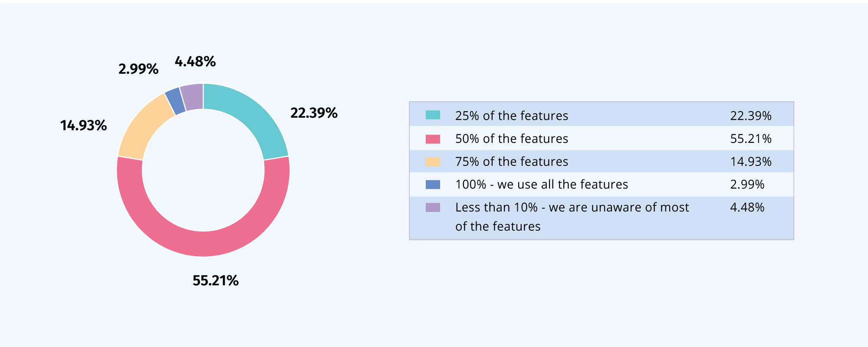Select the '75% of the features' legend text
This screenshot has width=868, height=347.
(x=512, y=162)
